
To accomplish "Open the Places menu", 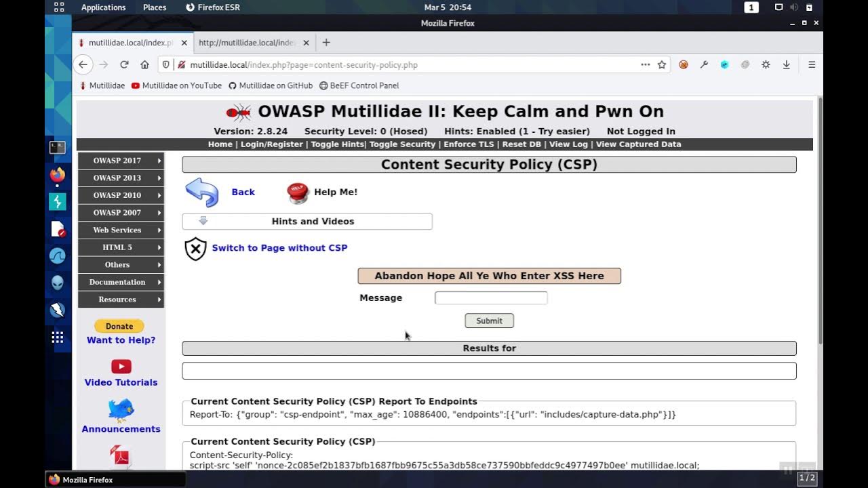I will (155, 7).
